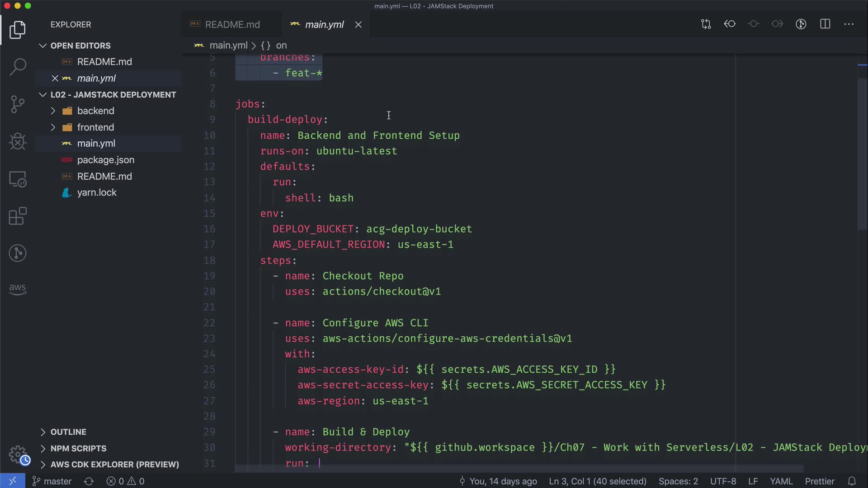Close the main.yml editor tab
This screenshot has height=488, width=868.
click(x=359, y=25)
